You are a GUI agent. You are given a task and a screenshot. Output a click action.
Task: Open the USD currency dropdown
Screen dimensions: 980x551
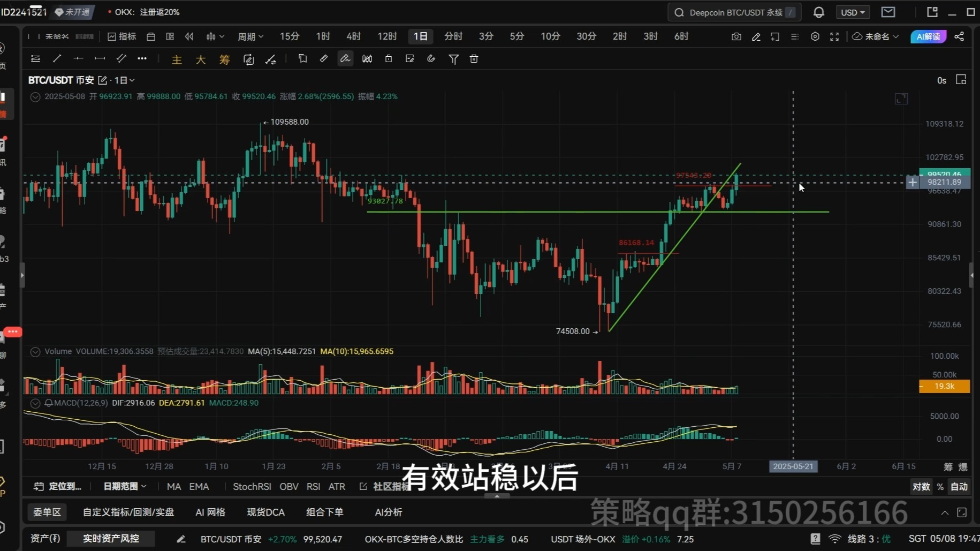click(x=853, y=12)
